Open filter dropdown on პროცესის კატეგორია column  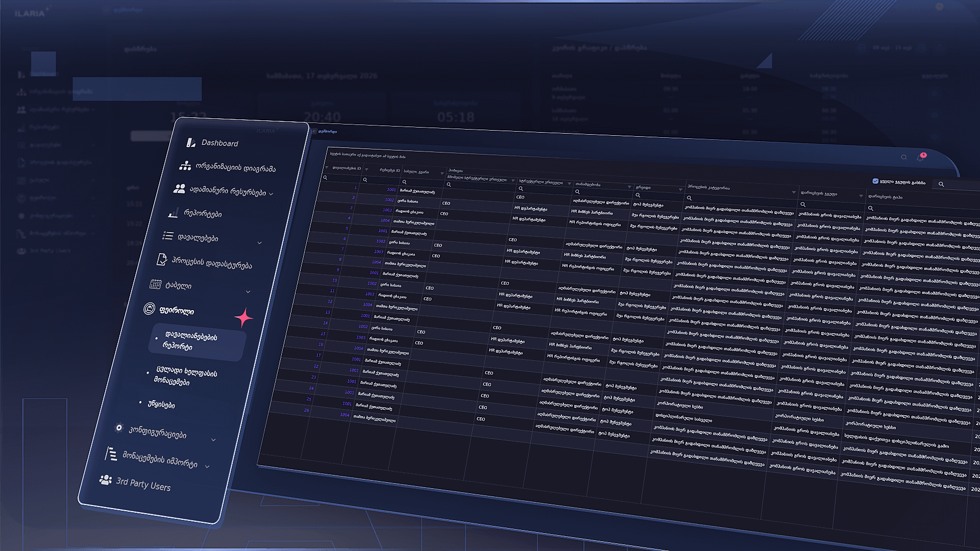pos(794,192)
